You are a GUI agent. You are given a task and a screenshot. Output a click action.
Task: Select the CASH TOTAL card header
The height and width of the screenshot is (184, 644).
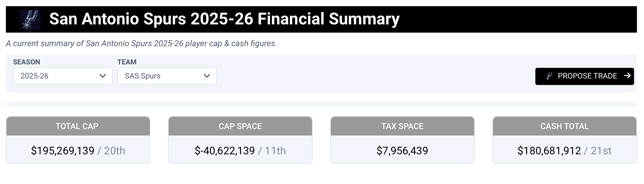pyautogui.click(x=565, y=126)
